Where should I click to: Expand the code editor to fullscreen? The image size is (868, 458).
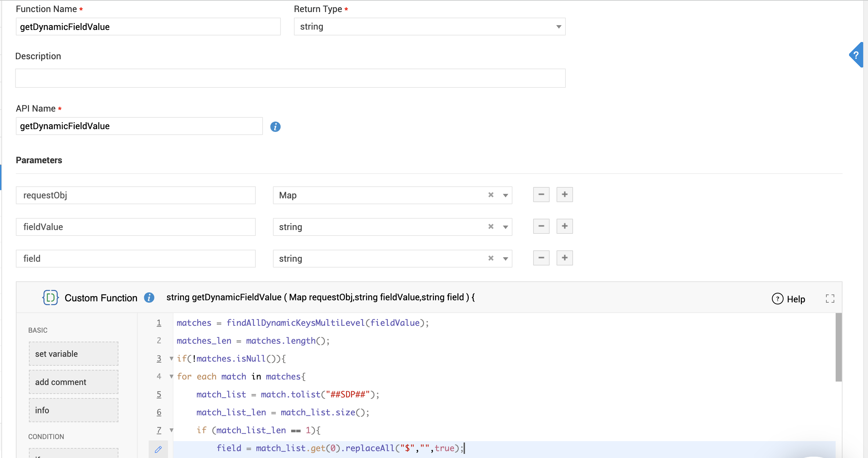pos(830,299)
